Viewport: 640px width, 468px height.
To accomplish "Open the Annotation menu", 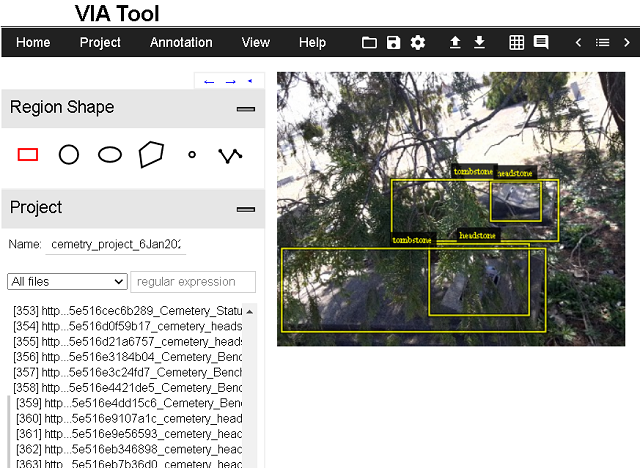I will coord(181,42).
